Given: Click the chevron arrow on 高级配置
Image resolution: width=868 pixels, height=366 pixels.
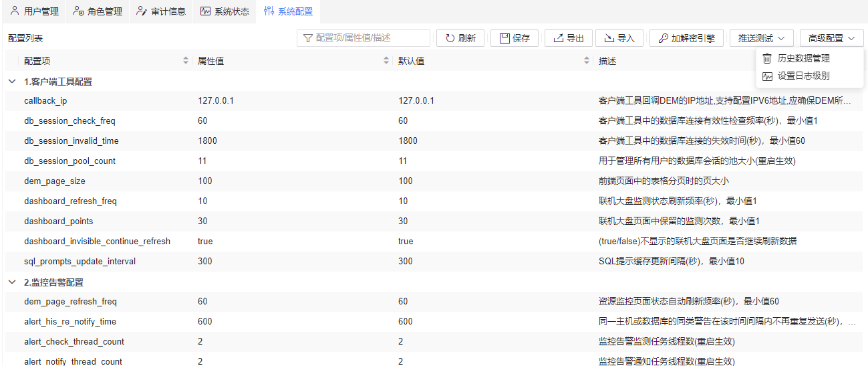Looking at the screenshot, I should click(x=851, y=39).
